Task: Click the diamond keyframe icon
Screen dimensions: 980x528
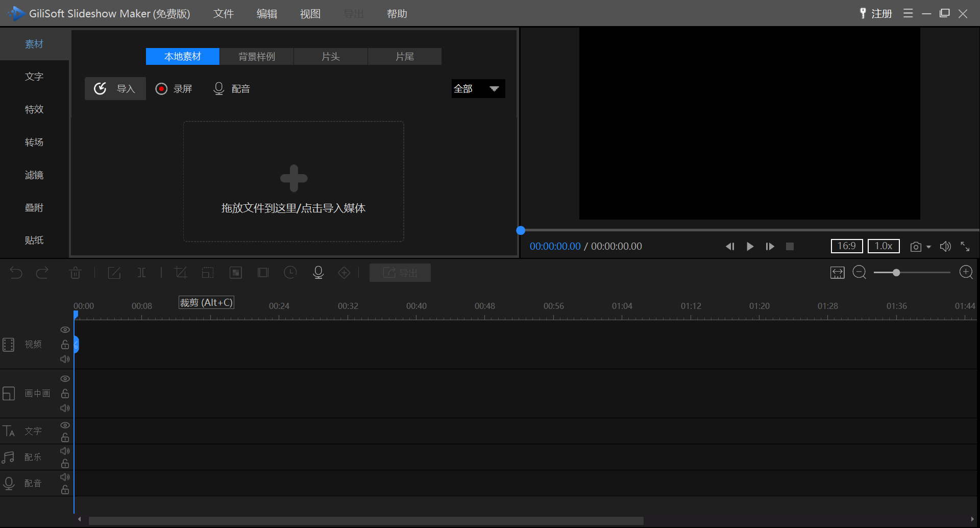Action: pyautogui.click(x=345, y=273)
